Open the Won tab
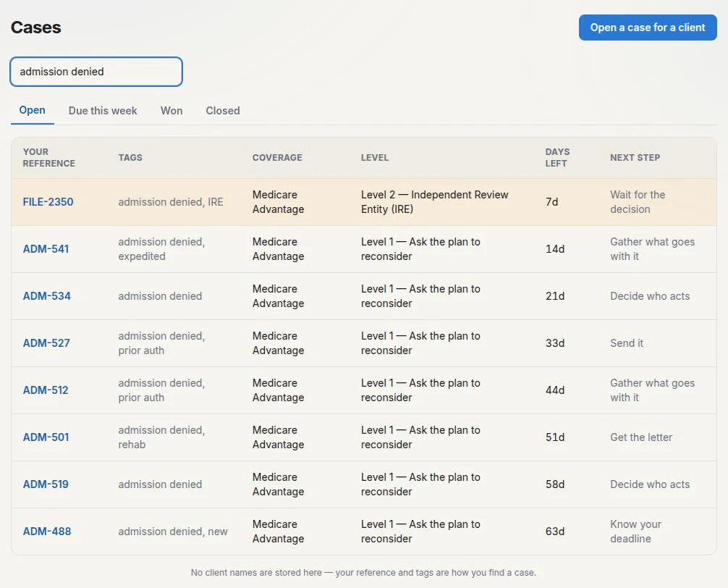This screenshot has height=588, width=728. coord(172,111)
